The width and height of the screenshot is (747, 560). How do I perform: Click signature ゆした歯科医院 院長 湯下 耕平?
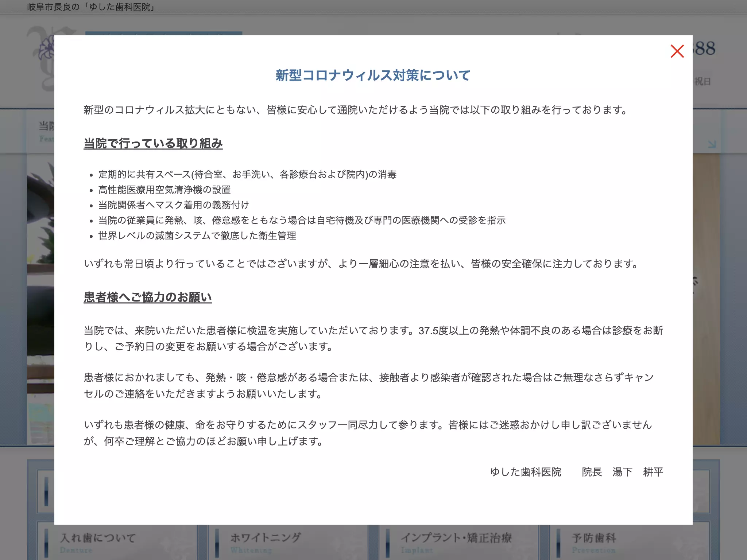click(x=576, y=472)
